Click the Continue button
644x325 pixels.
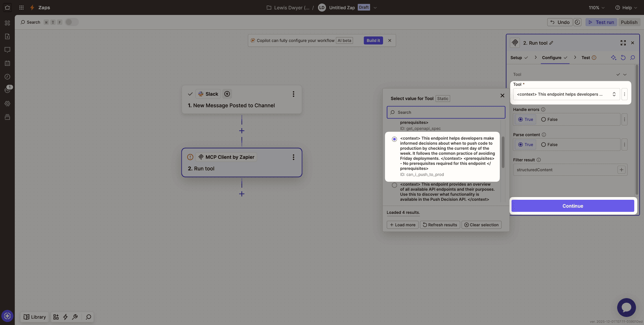[x=573, y=206]
